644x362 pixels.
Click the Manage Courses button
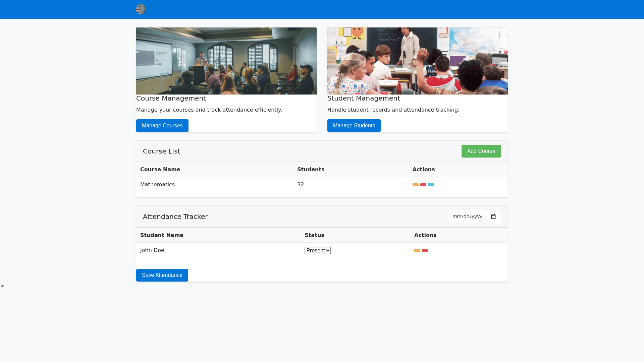point(162,126)
